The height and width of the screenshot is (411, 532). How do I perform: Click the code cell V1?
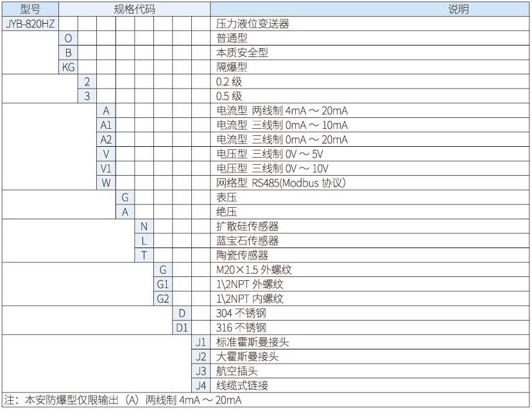(106, 169)
